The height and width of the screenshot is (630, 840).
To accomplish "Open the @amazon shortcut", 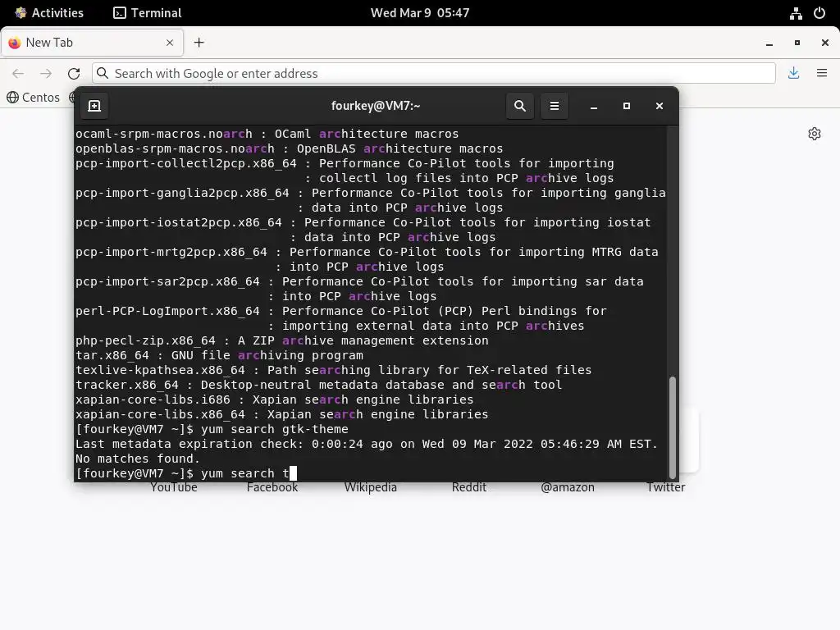I will point(568,487).
